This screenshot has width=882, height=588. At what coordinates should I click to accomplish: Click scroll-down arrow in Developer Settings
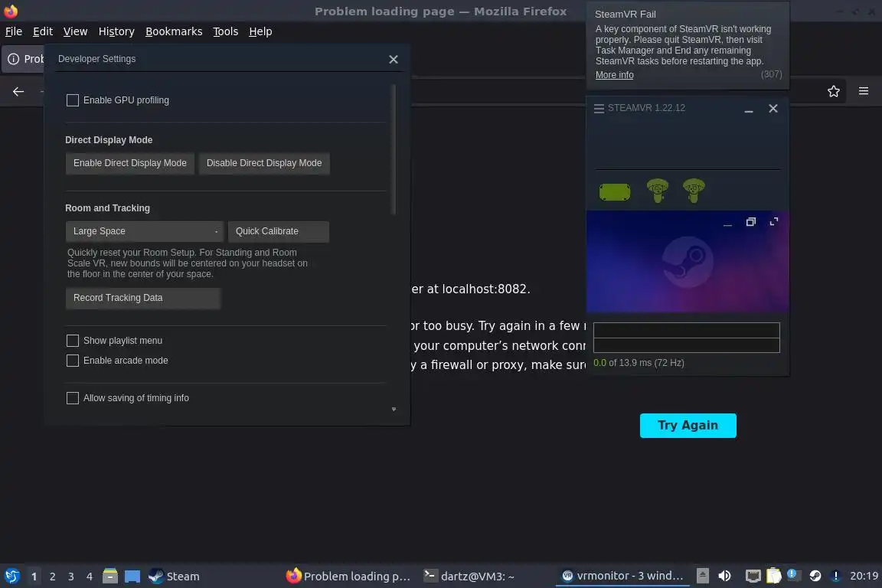point(394,409)
